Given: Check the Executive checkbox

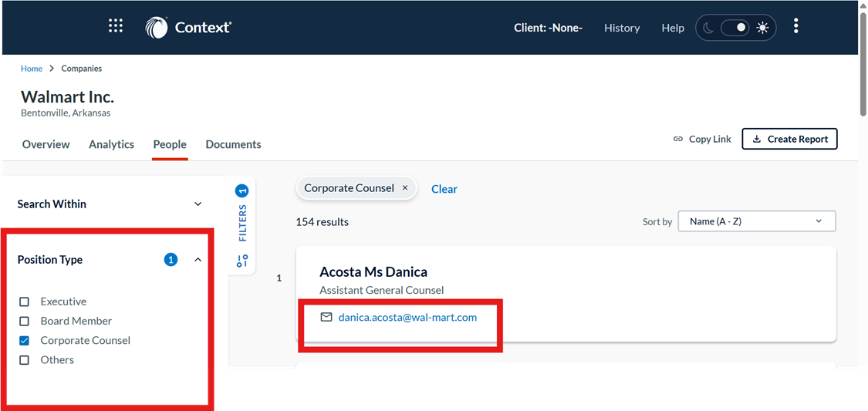Looking at the screenshot, I should click(x=25, y=302).
